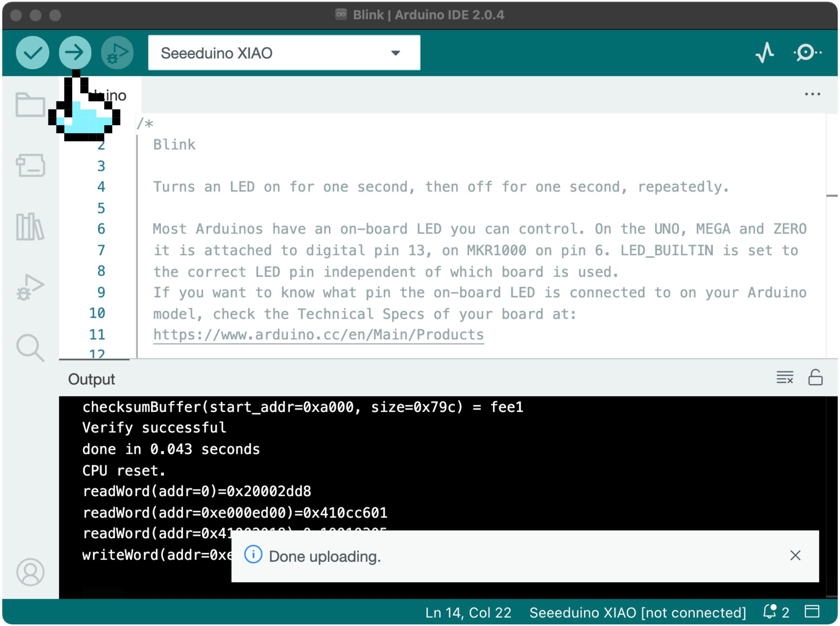
Task: Start debugging with the debug play button
Action: pyautogui.click(x=117, y=52)
